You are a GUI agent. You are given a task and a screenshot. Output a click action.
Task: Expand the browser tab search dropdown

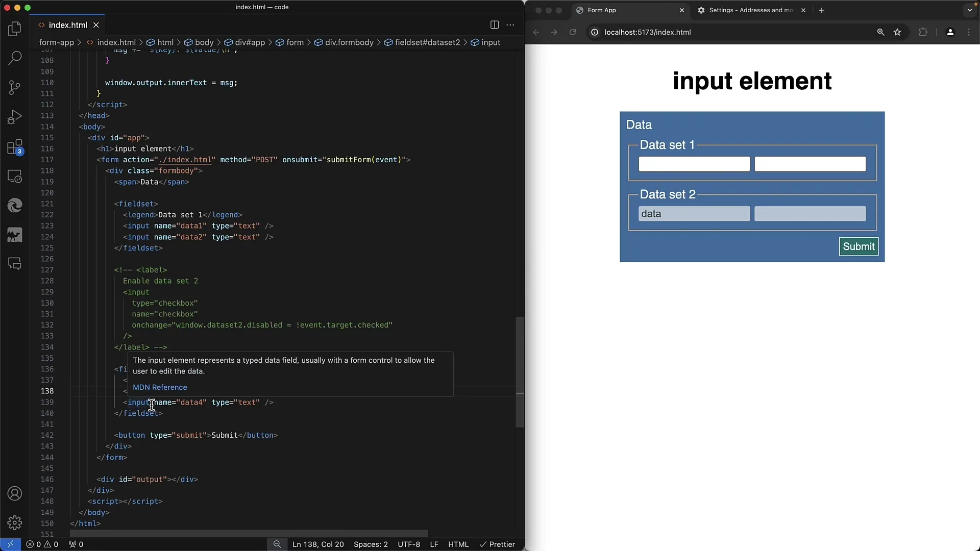[970, 10]
